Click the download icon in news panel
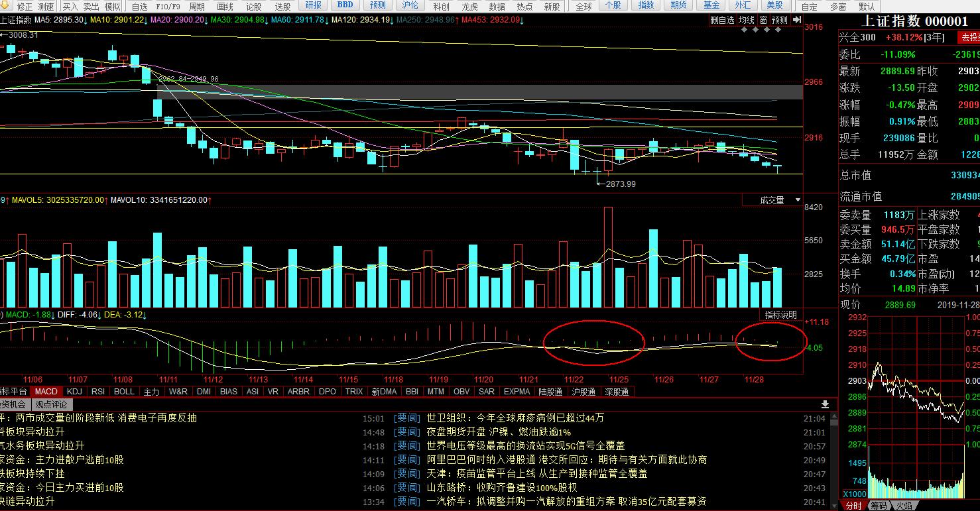This screenshot has width=980, height=511. pos(825,404)
